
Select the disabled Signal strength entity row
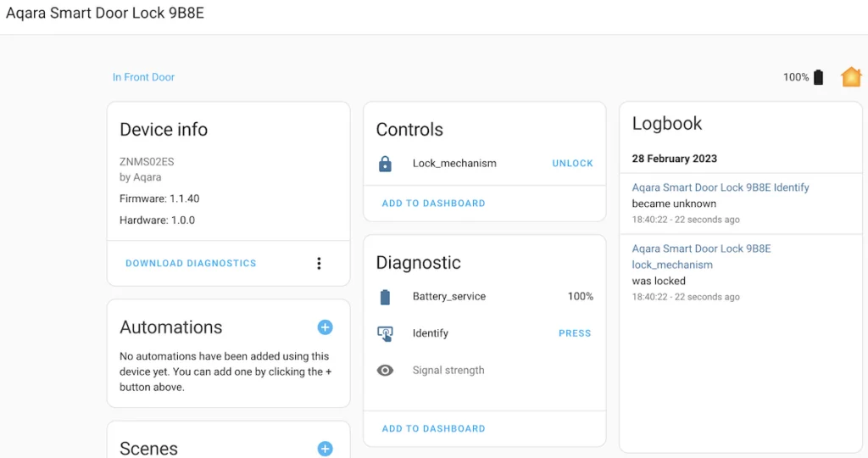tap(484, 371)
